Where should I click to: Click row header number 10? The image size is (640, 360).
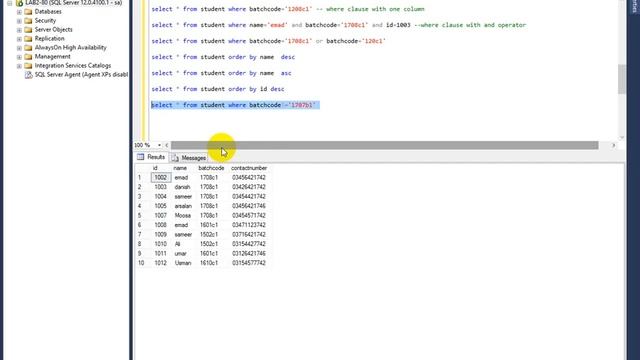tap(141, 263)
